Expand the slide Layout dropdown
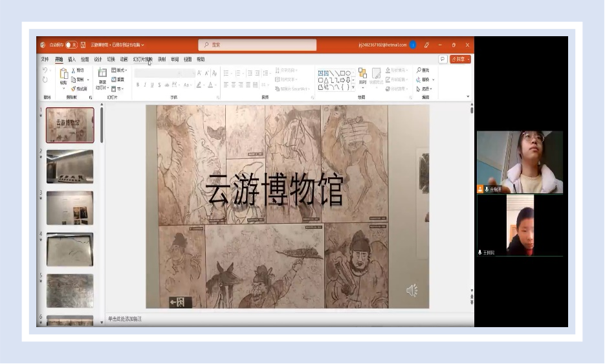The image size is (605, 364). (119, 70)
